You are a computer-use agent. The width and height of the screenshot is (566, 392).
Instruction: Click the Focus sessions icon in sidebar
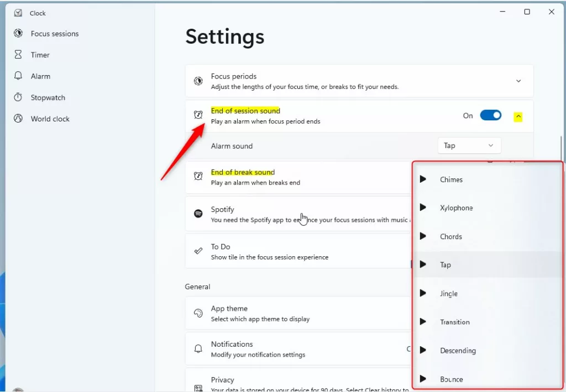18,34
